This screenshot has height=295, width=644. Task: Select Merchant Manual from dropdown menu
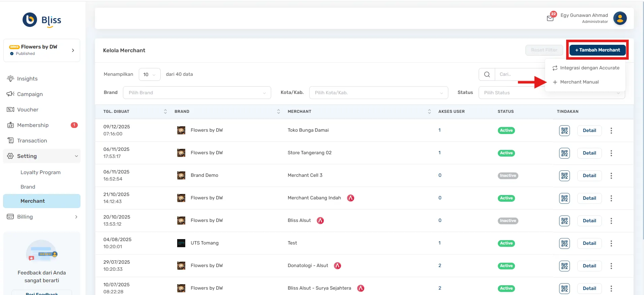coord(579,82)
